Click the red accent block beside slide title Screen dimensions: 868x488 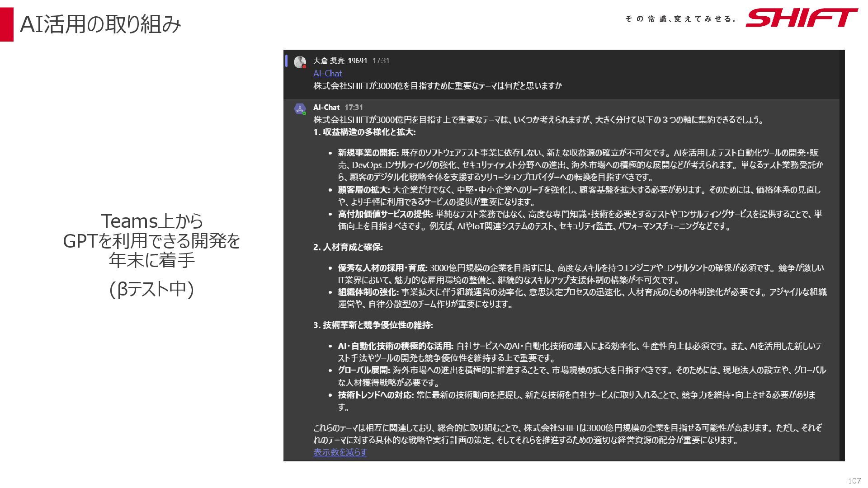pos(6,24)
